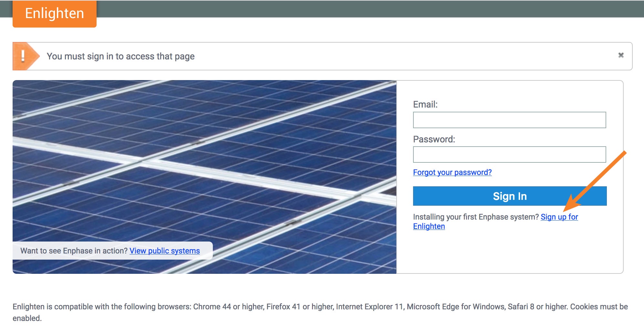The image size is (644, 330).
Task: Click the 'Password:' label
Action: coord(434,139)
